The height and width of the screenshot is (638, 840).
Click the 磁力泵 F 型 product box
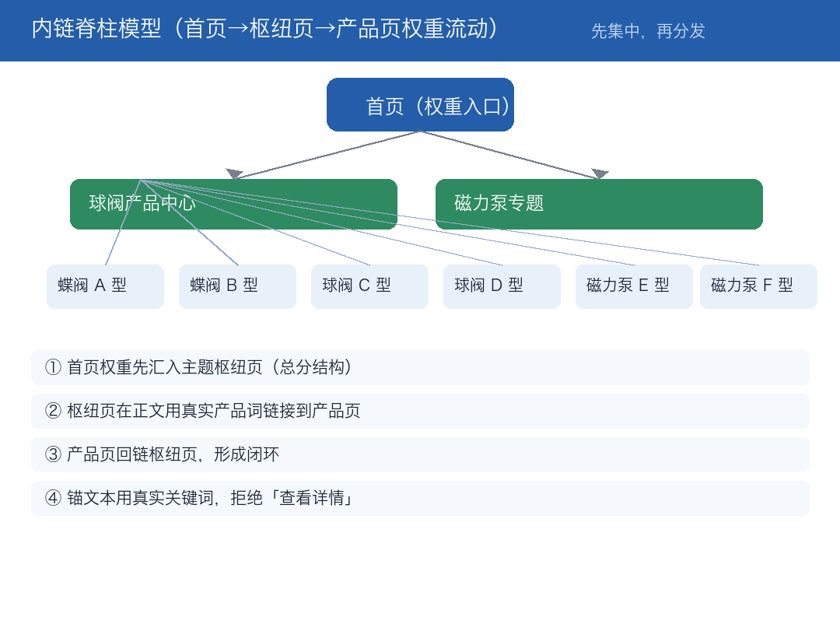coord(758,286)
